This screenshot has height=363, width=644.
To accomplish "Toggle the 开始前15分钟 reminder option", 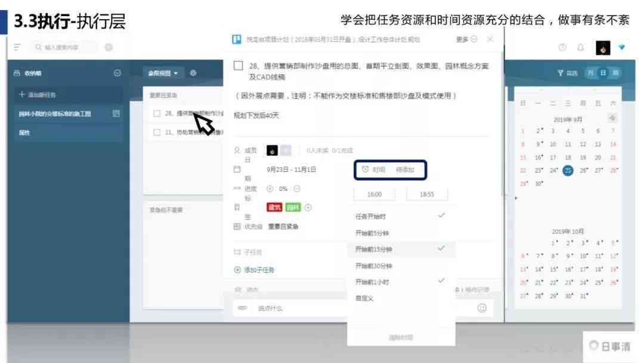I will point(401,249).
